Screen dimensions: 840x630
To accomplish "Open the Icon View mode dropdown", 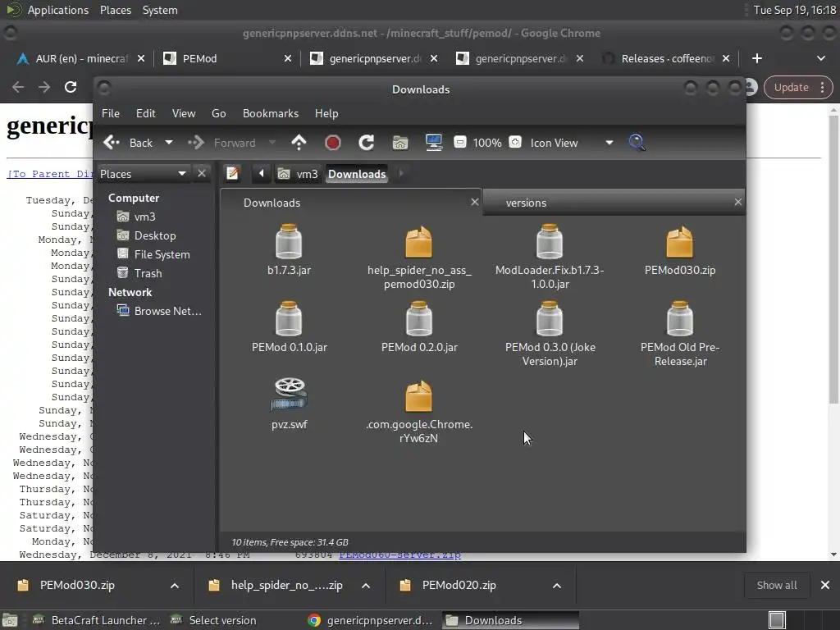I will point(571,143).
